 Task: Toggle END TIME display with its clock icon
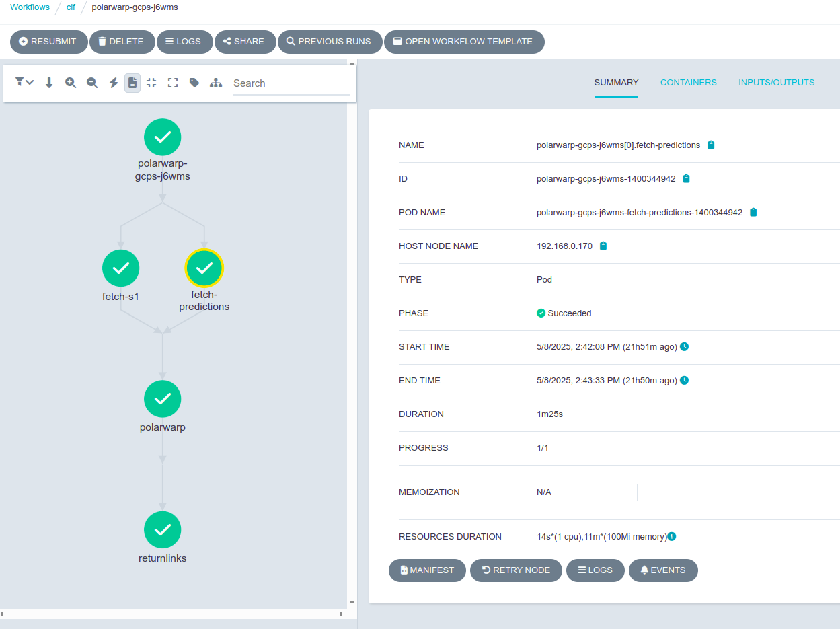684,380
